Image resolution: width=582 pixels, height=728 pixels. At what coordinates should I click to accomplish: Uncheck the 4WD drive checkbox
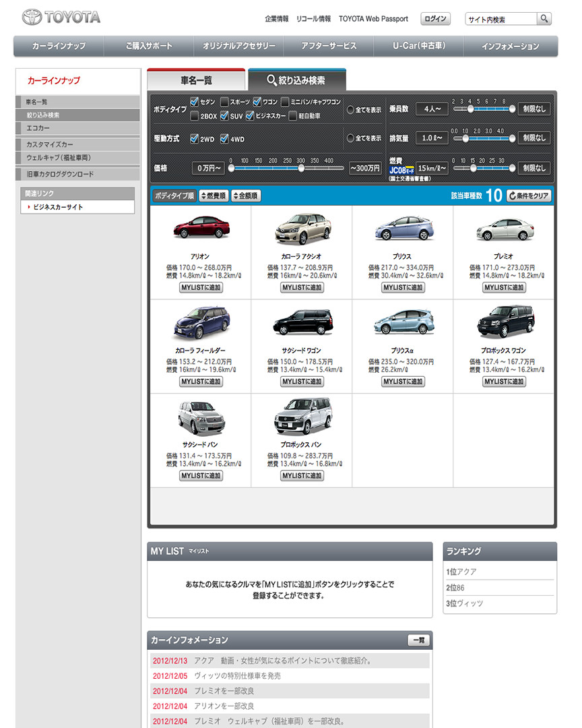224,138
